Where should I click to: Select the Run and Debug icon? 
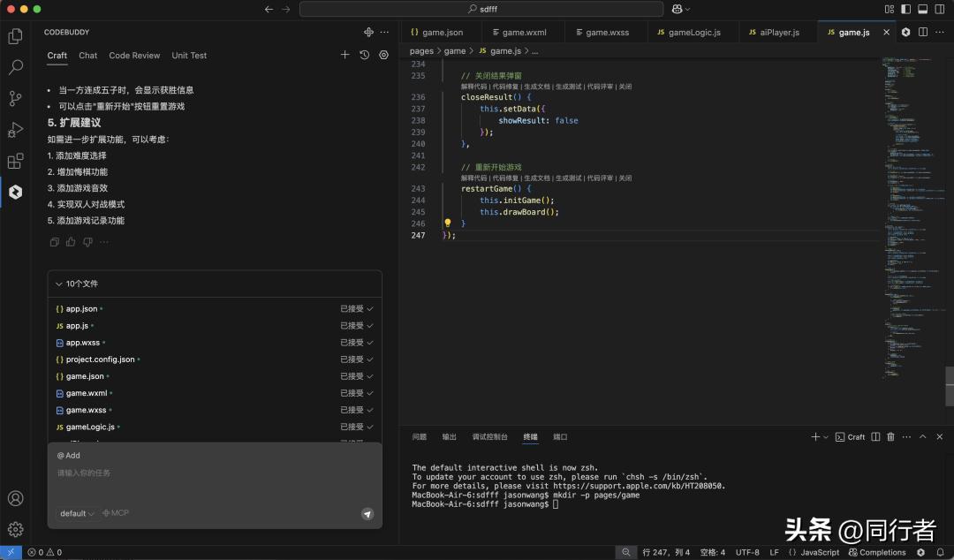(14, 129)
